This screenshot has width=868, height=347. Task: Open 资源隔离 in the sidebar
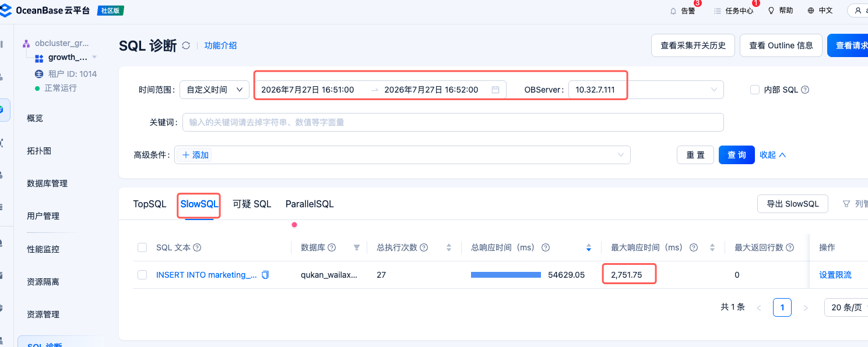point(43,282)
